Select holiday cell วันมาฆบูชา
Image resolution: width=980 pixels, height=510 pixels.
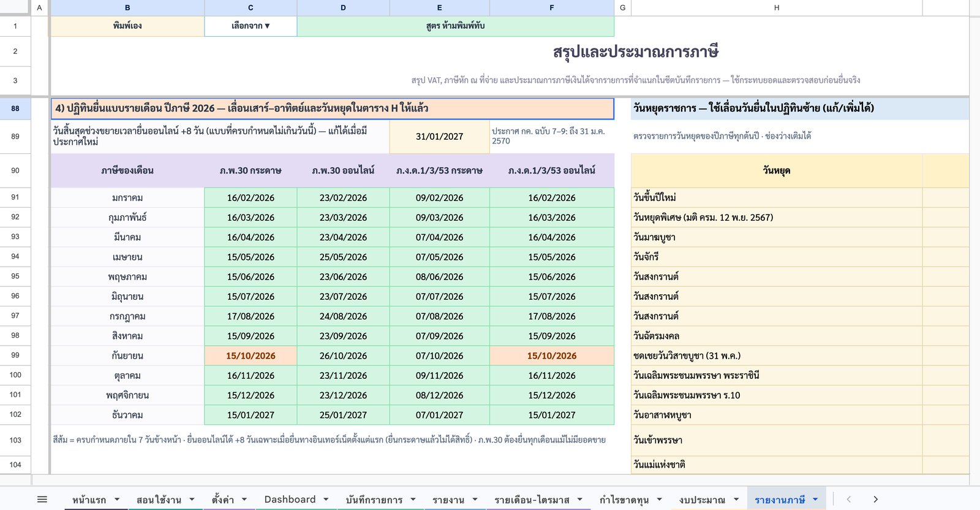click(x=777, y=237)
